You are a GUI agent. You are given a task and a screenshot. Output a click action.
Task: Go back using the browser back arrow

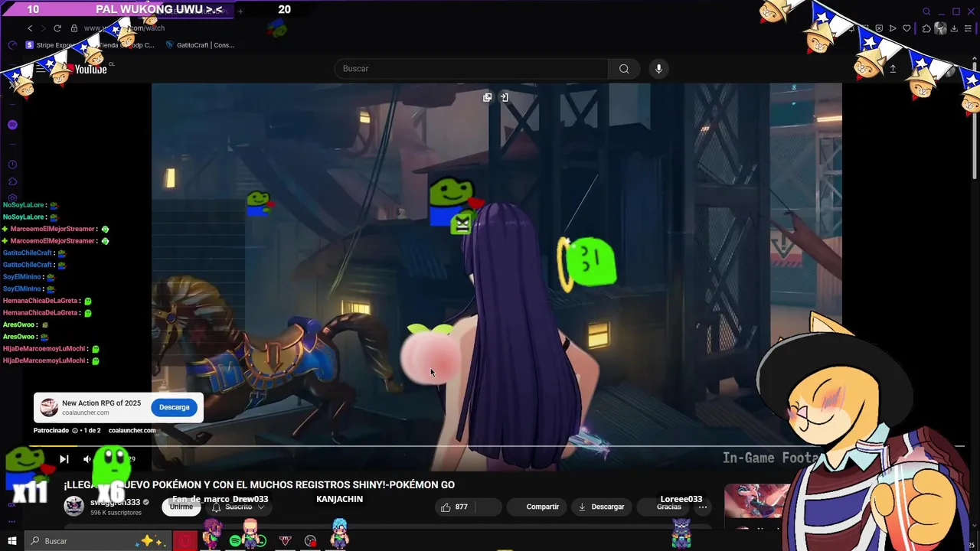[30, 28]
